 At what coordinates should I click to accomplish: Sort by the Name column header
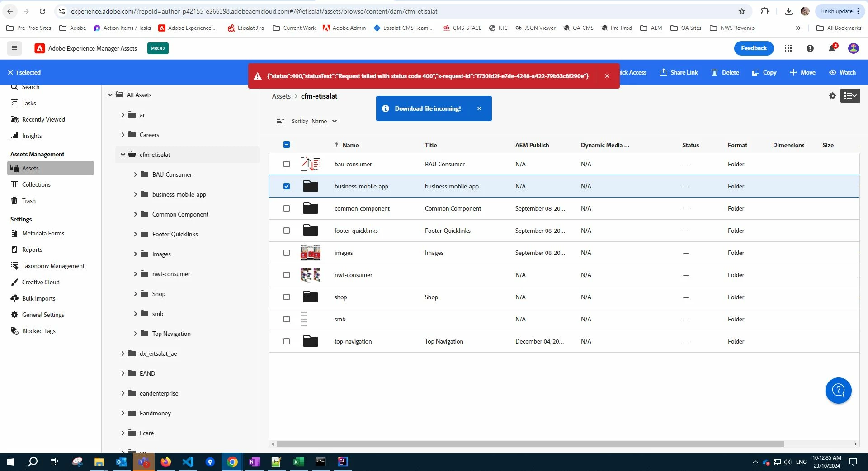350,145
